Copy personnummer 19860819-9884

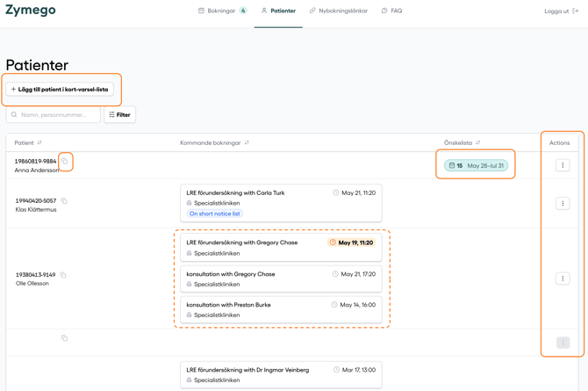pyautogui.click(x=64, y=161)
